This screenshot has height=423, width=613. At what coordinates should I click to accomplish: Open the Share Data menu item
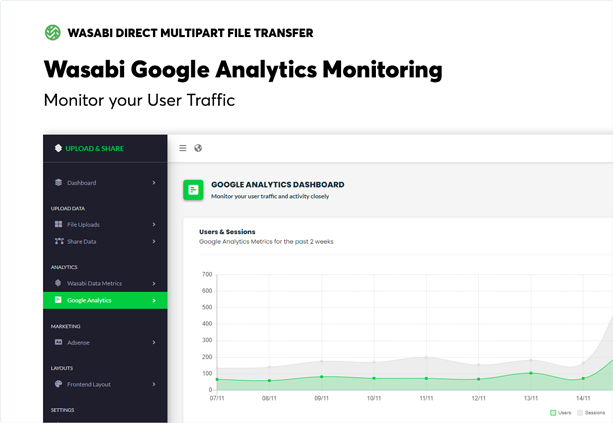[105, 242]
